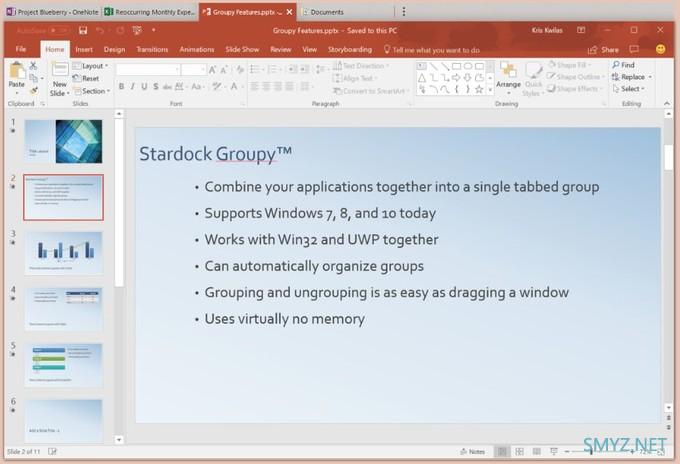Select slide 5 thumbnail
The width and height of the screenshot is (680, 464).
click(63, 365)
